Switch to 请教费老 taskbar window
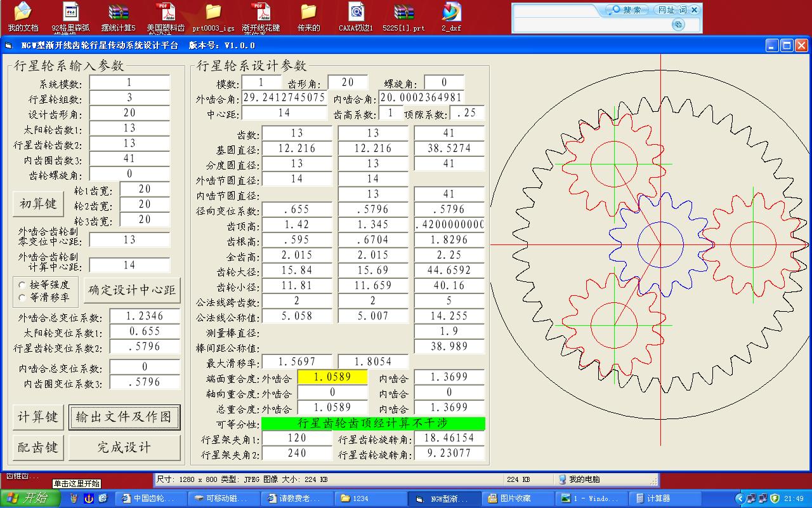Viewport: 812px width, 508px height. tap(297, 498)
